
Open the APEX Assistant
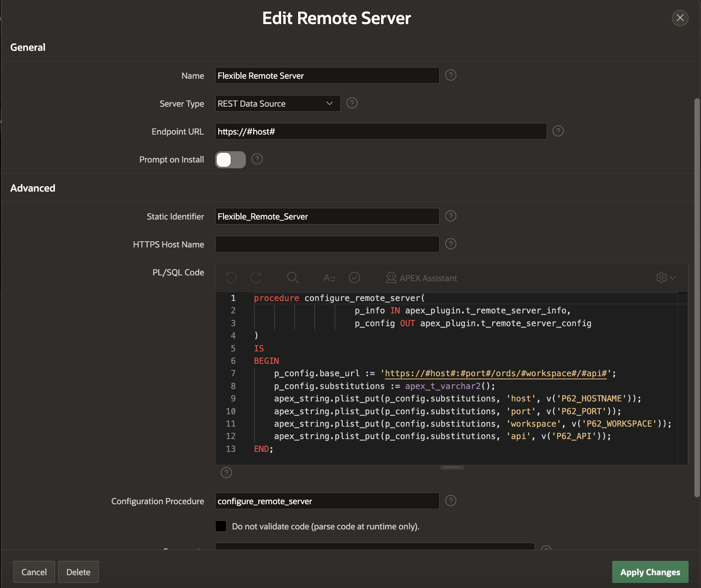(x=421, y=278)
